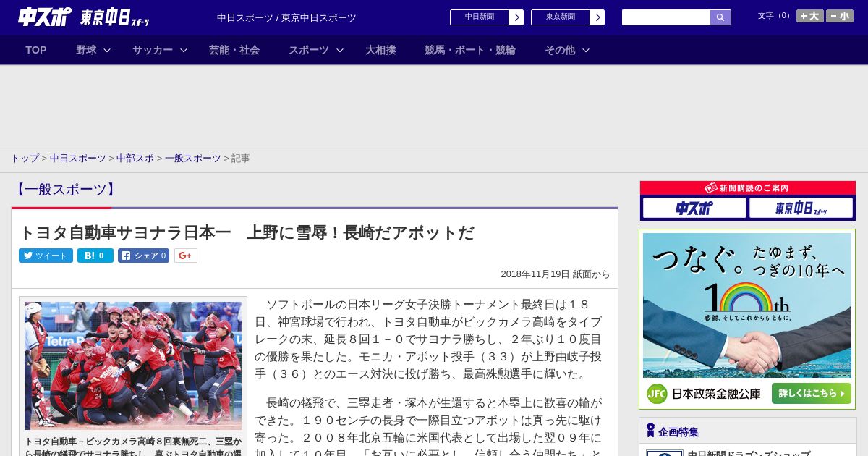Viewport: 868px width, 456px height.
Task: Click the 企画特集 ribbon icon
Action: (650, 431)
